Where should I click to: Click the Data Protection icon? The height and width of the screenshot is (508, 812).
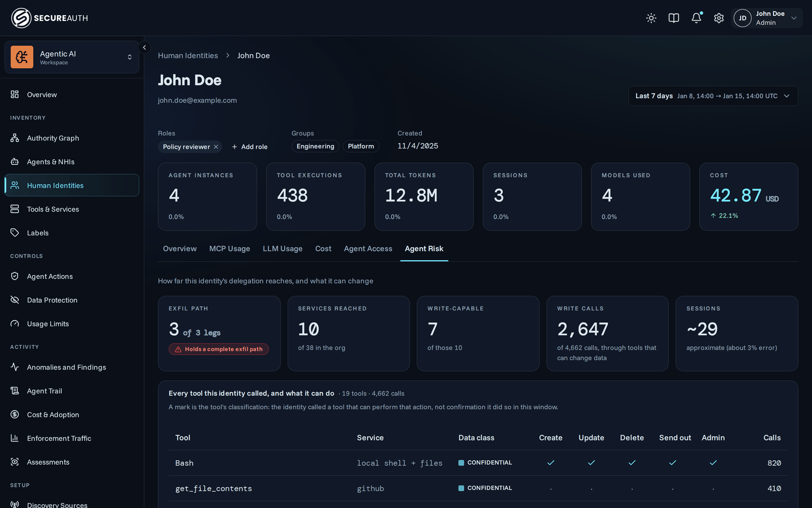click(x=15, y=300)
